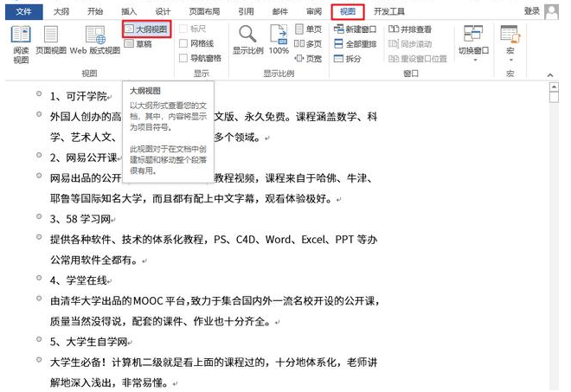Click outline bullet beside 提供各种软件 paragraph

[39, 237]
